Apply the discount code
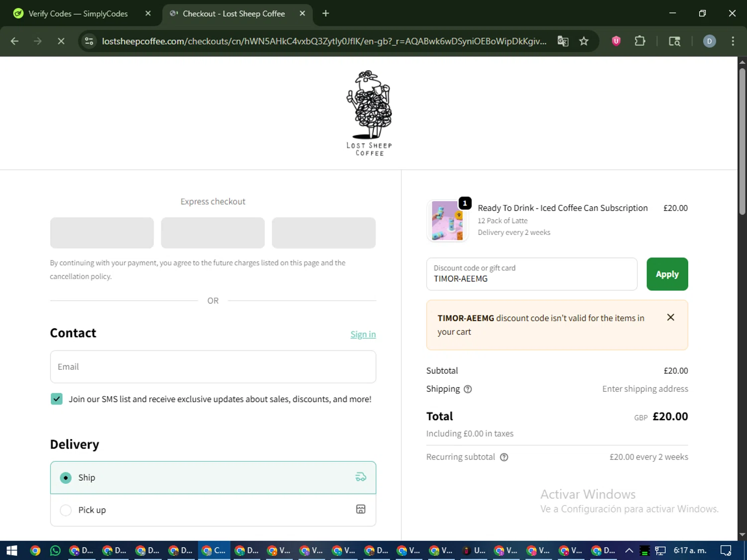 point(667,274)
